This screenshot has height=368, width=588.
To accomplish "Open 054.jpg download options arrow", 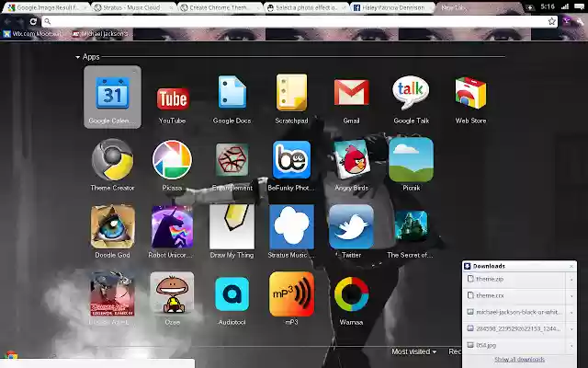I will click(571, 346).
